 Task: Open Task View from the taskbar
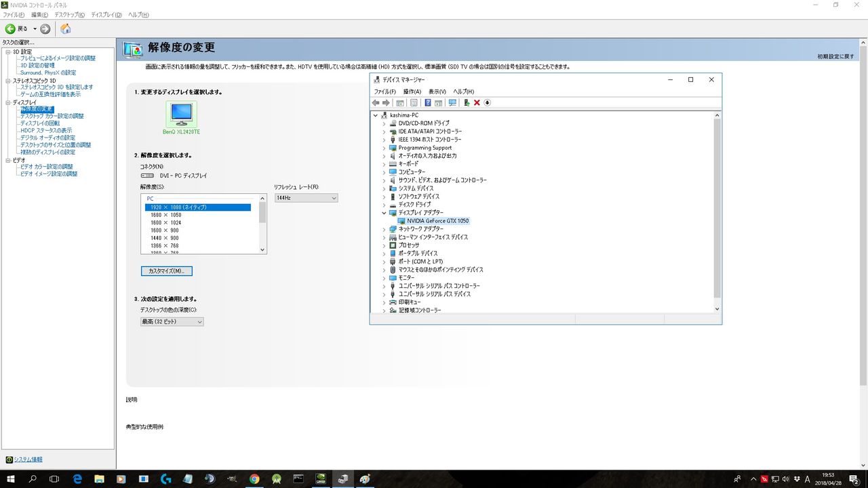point(55,479)
